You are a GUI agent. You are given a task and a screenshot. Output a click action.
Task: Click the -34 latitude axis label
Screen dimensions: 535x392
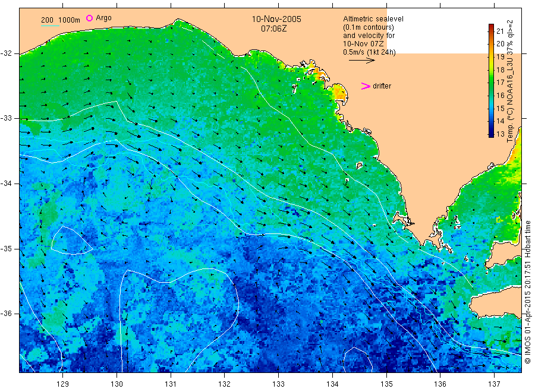click(x=6, y=184)
